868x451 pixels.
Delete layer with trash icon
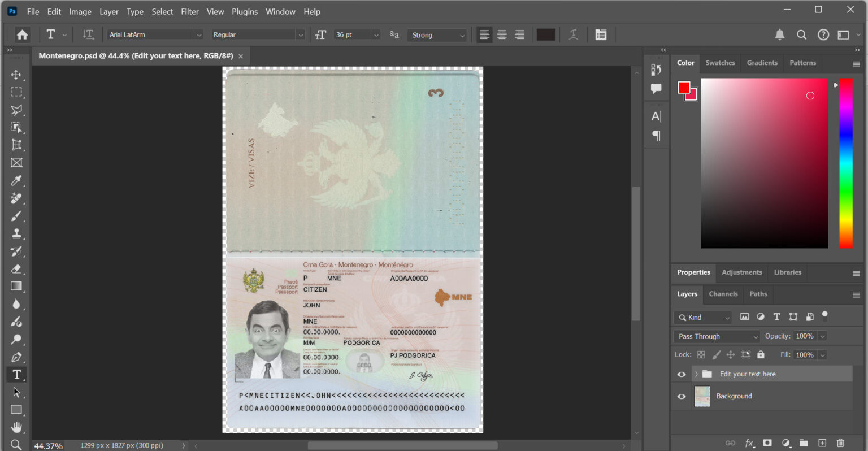840,443
